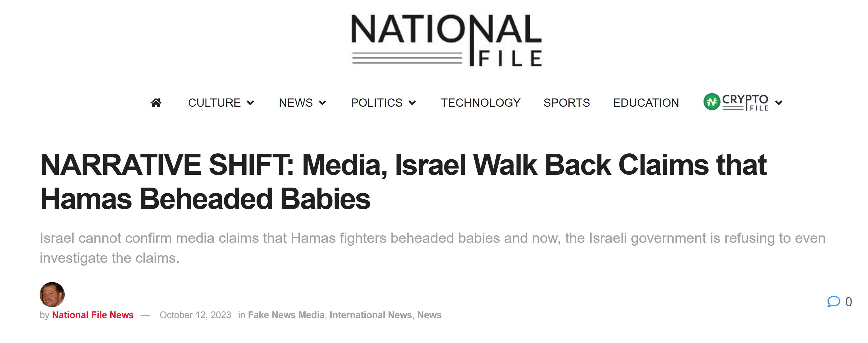Click the National File News author link
Screen dimensions: 868x343
(x=93, y=315)
